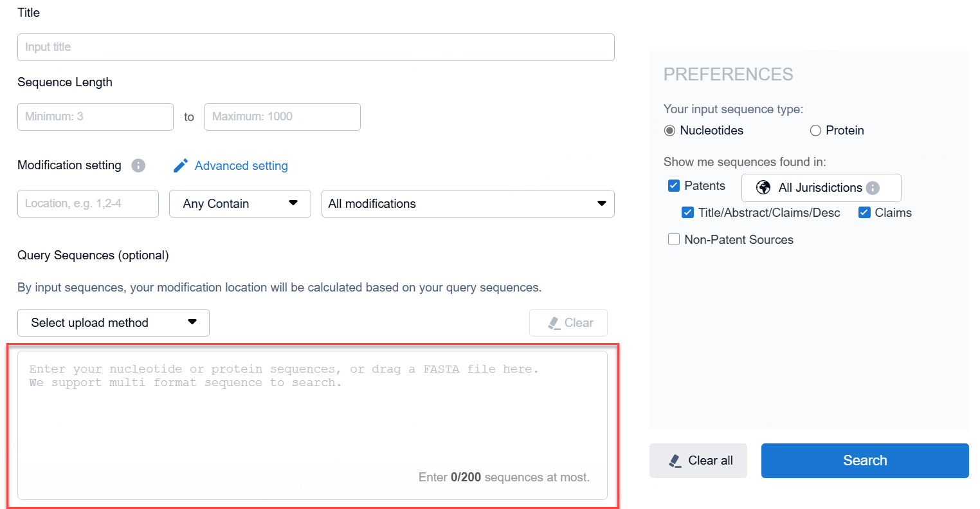The height and width of the screenshot is (509, 980).
Task: Click the Advanced setting pencil icon
Action: [x=181, y=166]
